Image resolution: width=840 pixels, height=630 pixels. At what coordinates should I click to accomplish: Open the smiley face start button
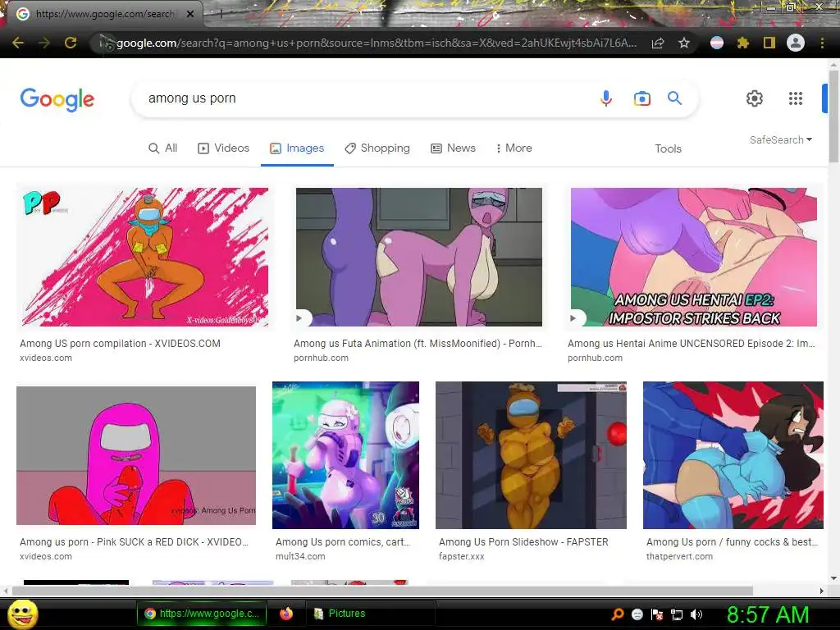click(x=22, y=614)
